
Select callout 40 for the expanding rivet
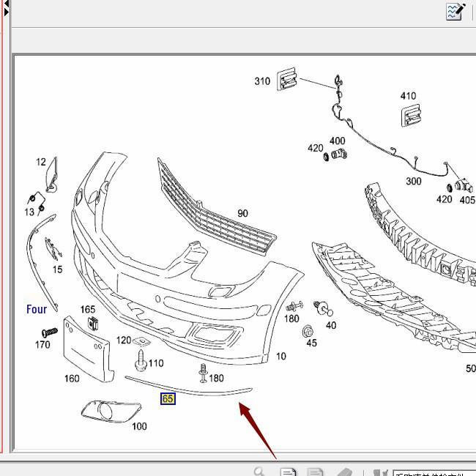(331, 325)
